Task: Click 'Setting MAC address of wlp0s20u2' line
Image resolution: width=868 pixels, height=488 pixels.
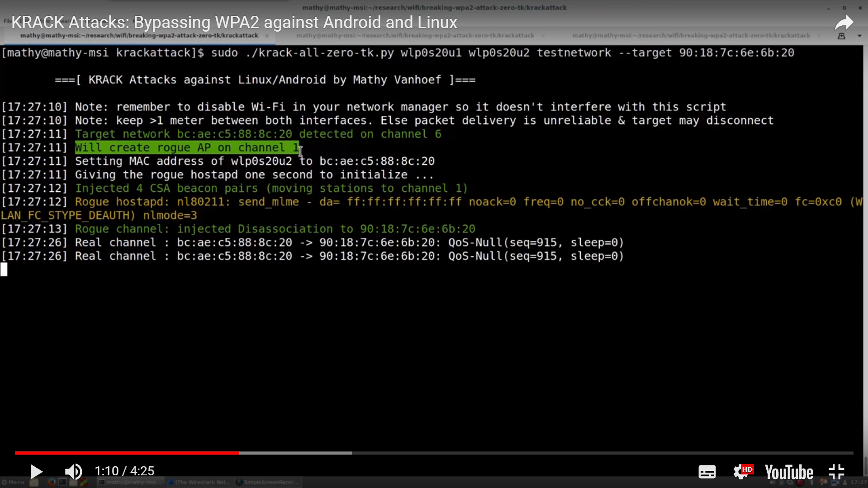Action: [x=255, y=161]
